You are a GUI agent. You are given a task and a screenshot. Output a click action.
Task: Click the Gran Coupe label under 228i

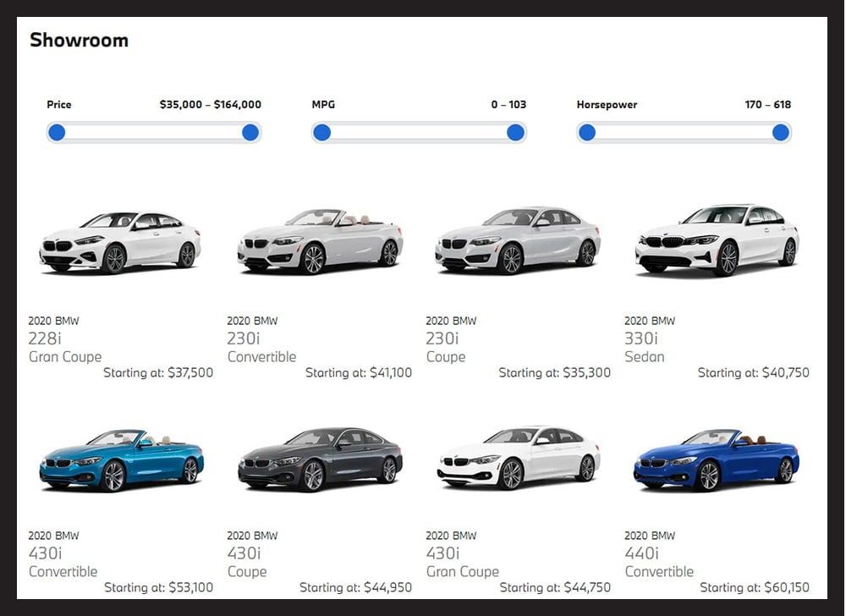[65, 356]
